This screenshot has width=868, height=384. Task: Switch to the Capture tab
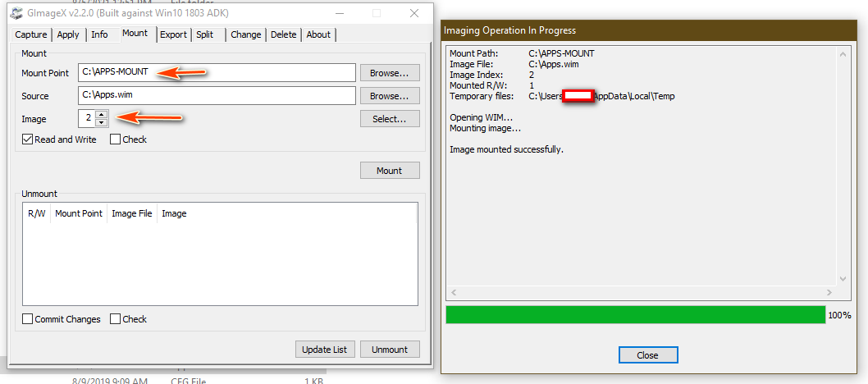31,34
